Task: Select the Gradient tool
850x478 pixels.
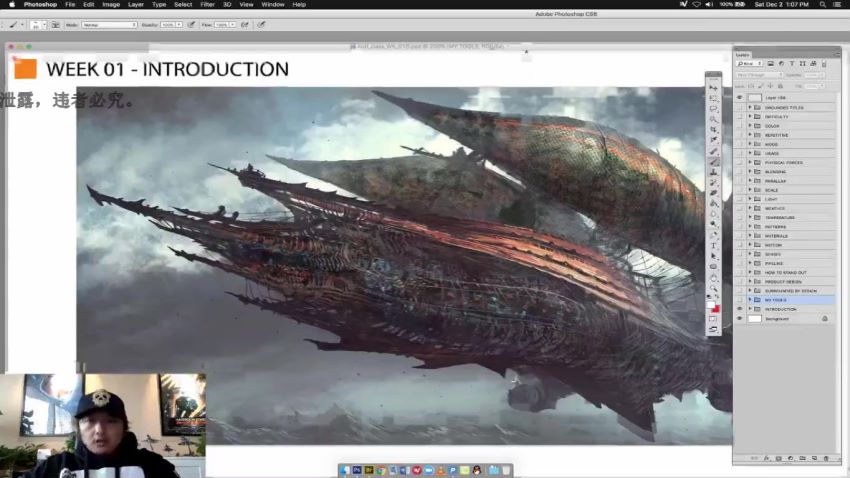Action: tap(713, 204)
